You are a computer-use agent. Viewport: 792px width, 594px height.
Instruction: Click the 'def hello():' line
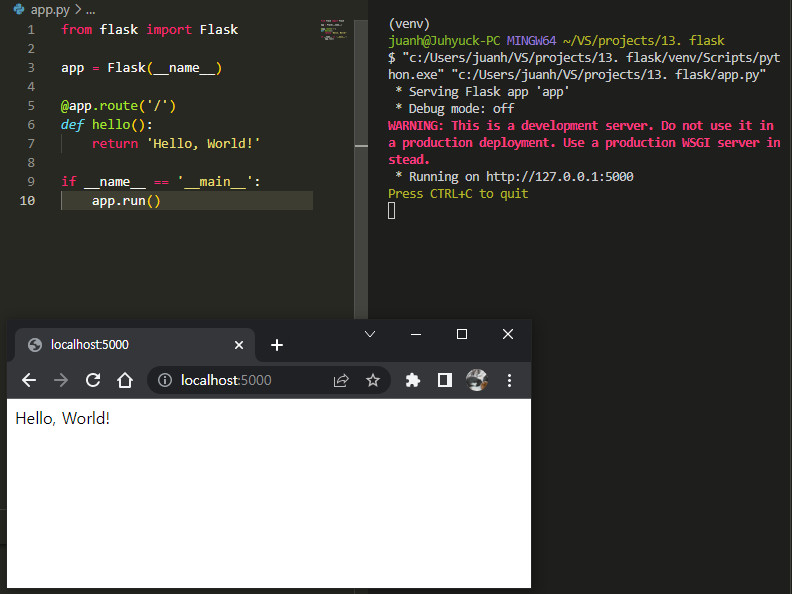tap(107, 125)
